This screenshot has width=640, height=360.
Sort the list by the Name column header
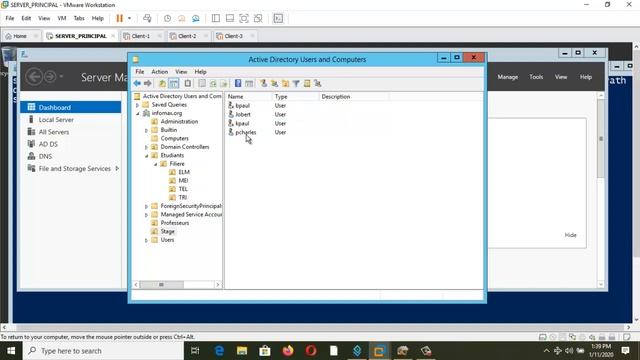pyautogui.click(x=249, y=97)
